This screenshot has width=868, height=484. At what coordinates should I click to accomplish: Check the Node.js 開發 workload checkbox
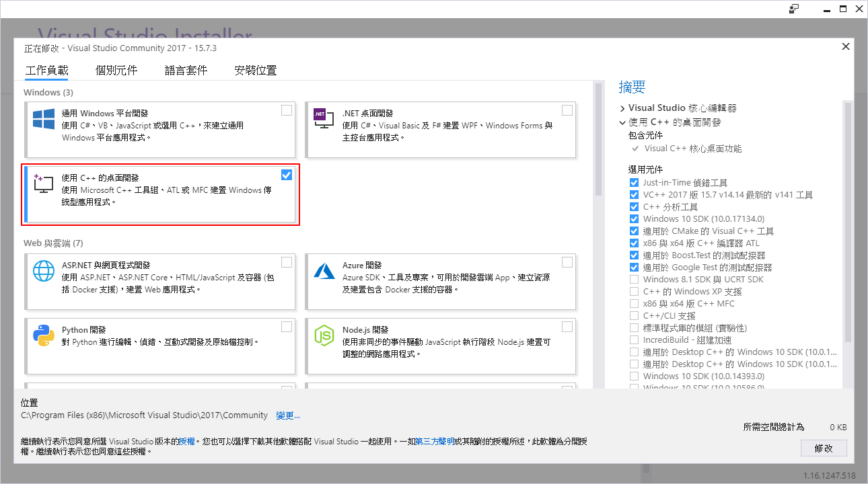click(567, 327)
